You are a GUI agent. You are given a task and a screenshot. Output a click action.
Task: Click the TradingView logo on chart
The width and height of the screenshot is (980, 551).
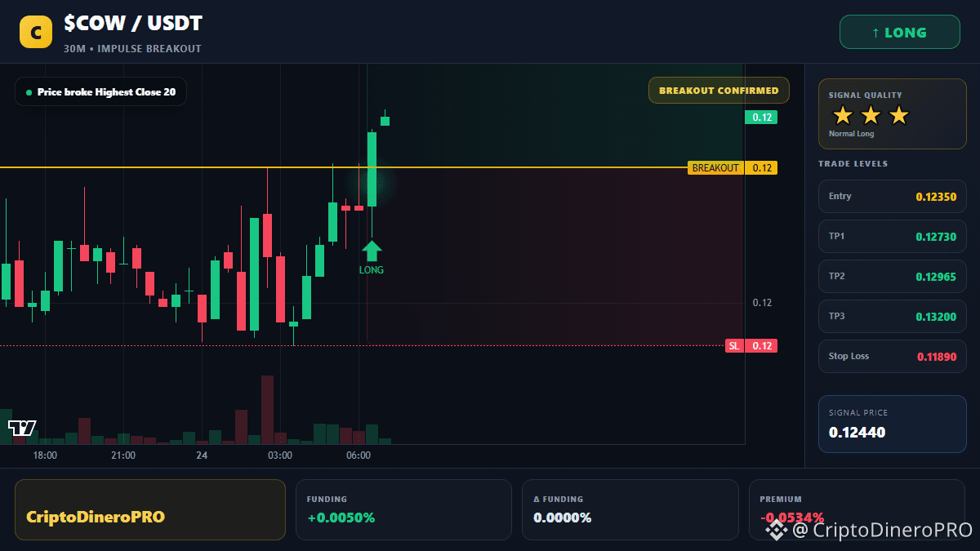(x=22, y=427)
